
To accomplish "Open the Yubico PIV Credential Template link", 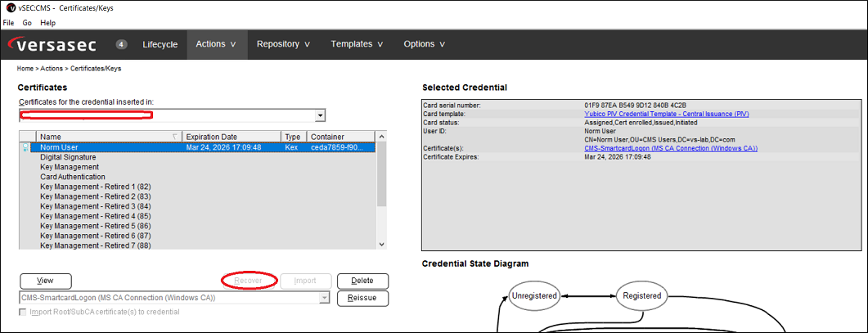I will click(667, 114).
